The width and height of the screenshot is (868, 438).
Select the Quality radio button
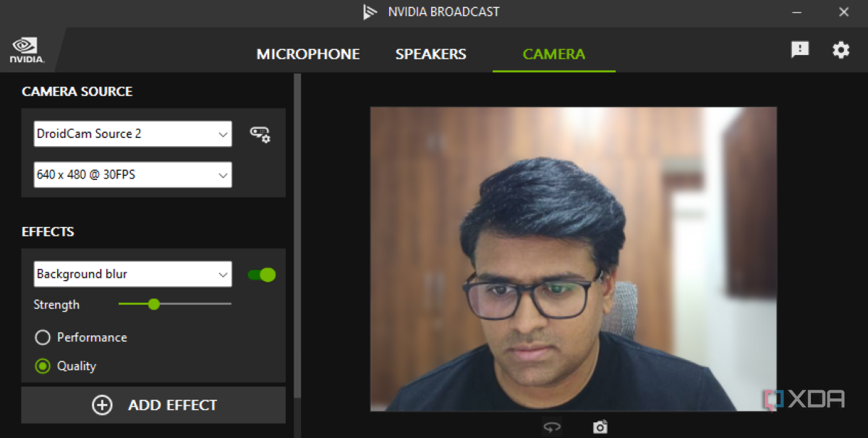pos(43,366)
